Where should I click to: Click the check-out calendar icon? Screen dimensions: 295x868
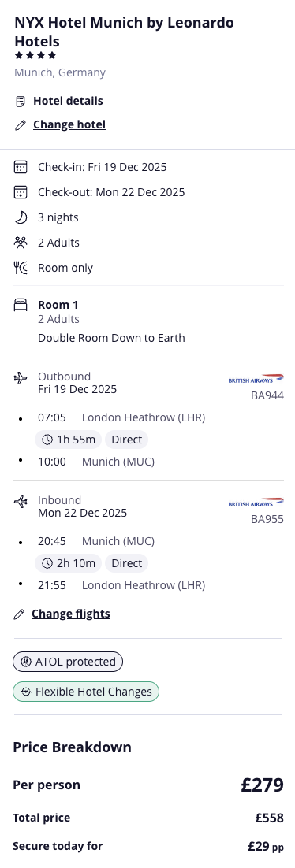pyautogui.click(x=21, y=192)
